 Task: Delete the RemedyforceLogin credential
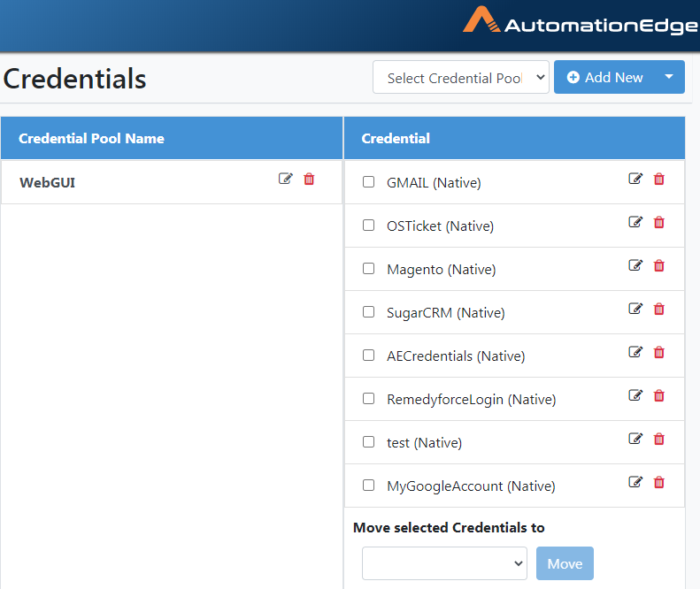pyautogui.click(x=659, y=395)
